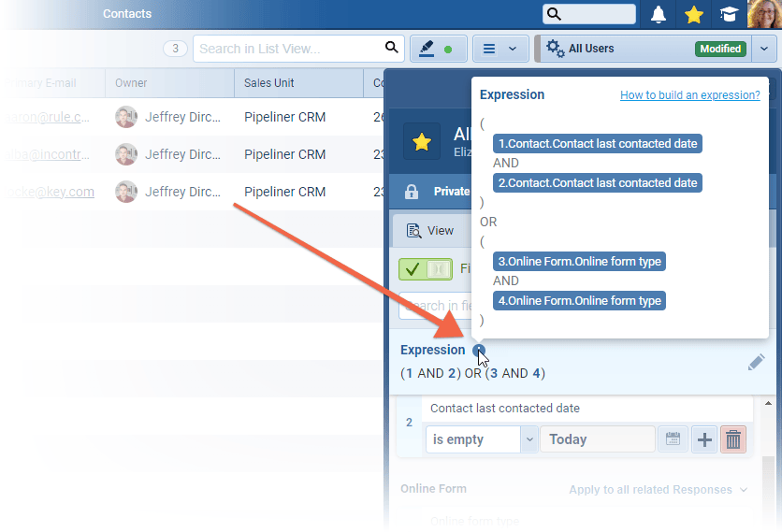Click the Sales Unit column header
The image size is (782, 532).
pyautogui.click(x=269, y=83)
